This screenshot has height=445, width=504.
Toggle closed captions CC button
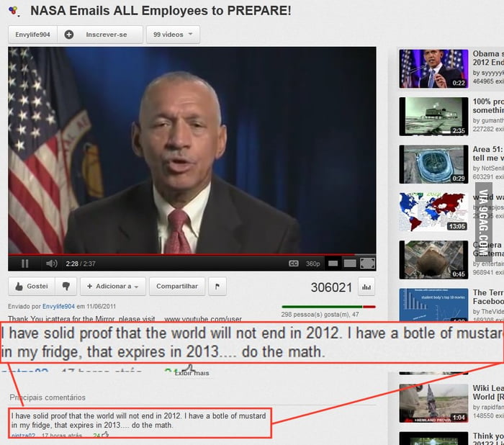(x=293, y=264)
